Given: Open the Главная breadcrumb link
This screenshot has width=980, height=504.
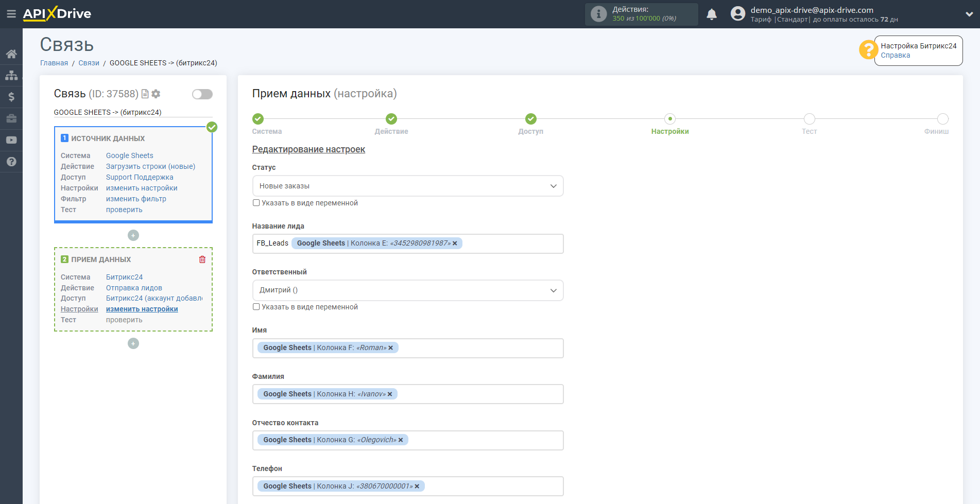Looking at the screenshot, I should [x=54, y=63].
